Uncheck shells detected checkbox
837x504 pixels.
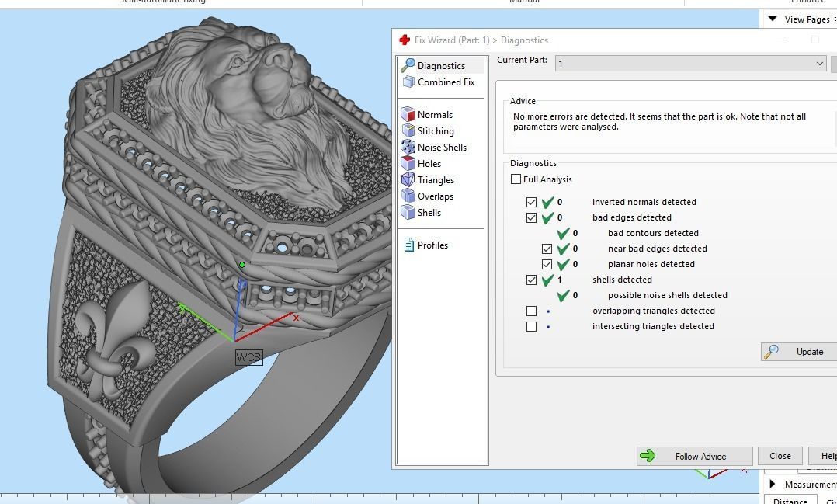(x=531, y=280)
